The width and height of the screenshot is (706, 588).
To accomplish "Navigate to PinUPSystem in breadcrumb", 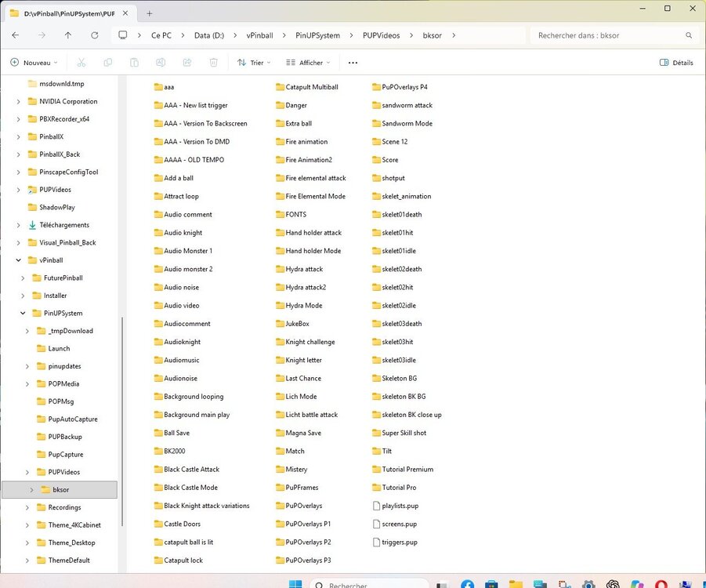I will point(317,35).
